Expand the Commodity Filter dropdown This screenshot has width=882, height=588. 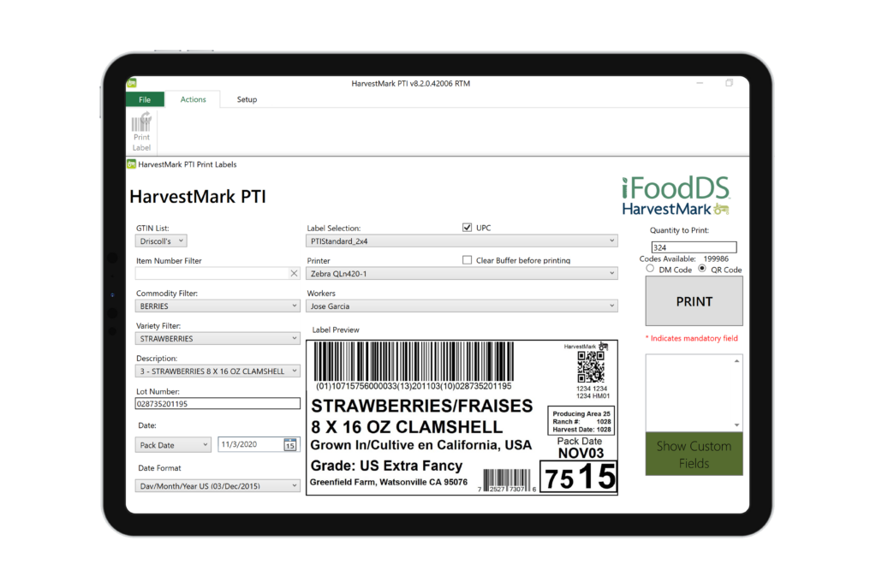click(218, 306)
